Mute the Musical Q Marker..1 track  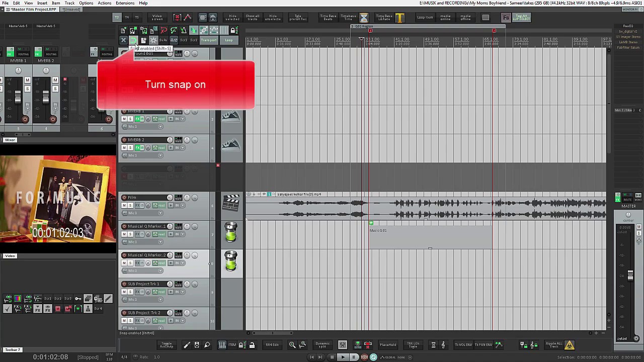point(124,234)
